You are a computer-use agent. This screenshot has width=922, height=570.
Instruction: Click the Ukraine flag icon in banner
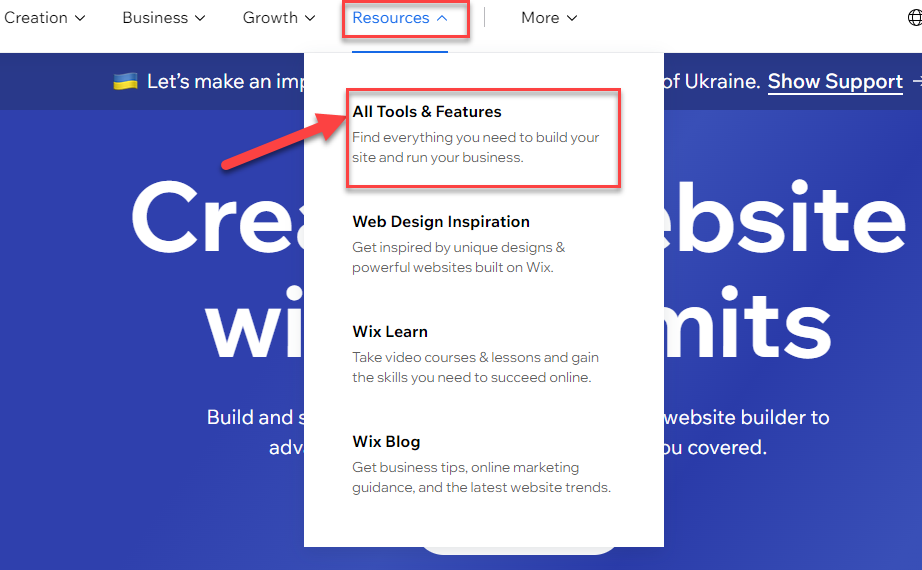click(125, 81)
